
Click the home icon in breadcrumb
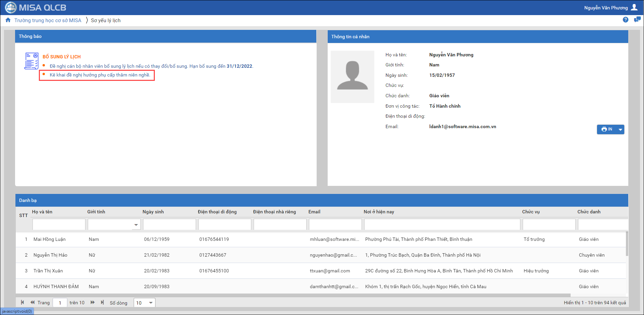(x=8, y=20)
